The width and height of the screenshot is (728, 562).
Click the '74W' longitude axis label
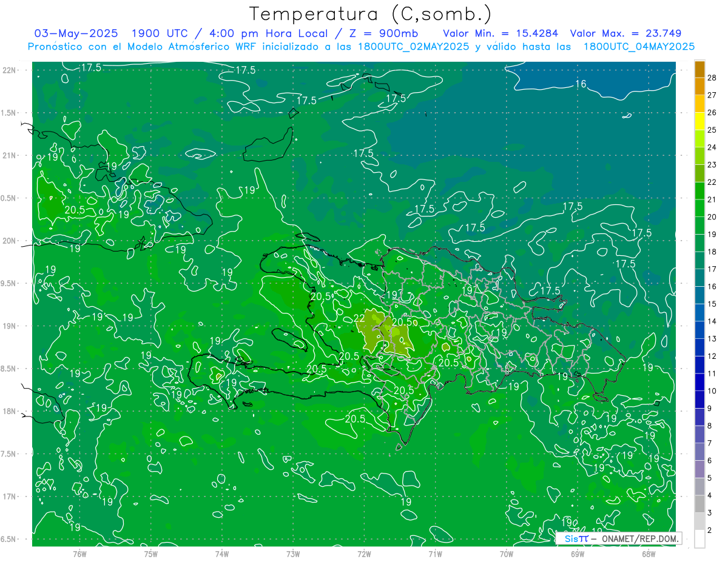coord(221,554)
